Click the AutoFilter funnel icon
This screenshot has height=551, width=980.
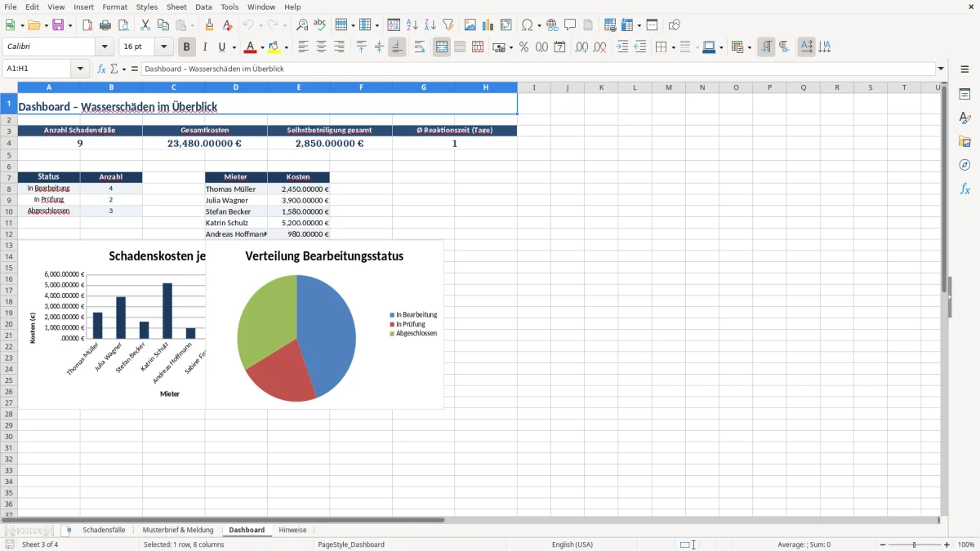[448, 25]
